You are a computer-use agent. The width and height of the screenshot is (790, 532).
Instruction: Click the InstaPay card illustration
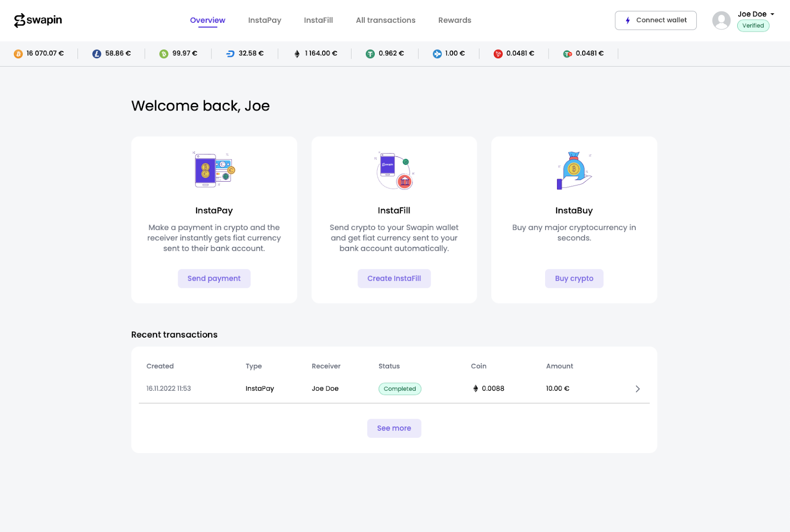(214, 170)
